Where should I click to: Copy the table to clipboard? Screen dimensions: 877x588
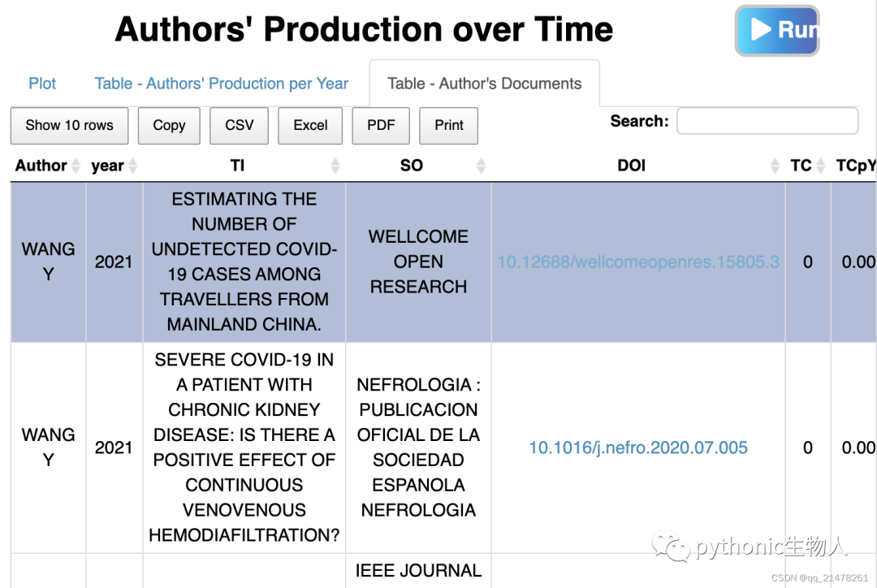pyautogui.click(x=169, y=125)
